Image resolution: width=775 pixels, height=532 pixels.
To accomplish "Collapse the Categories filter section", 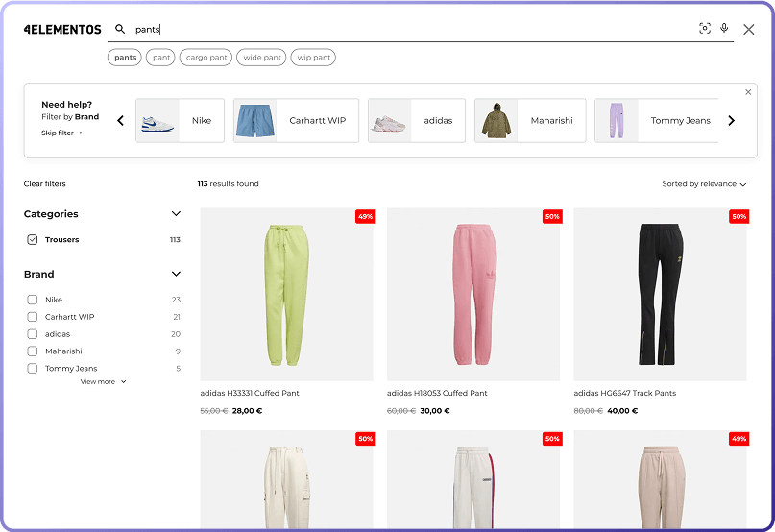I will 176,214.
